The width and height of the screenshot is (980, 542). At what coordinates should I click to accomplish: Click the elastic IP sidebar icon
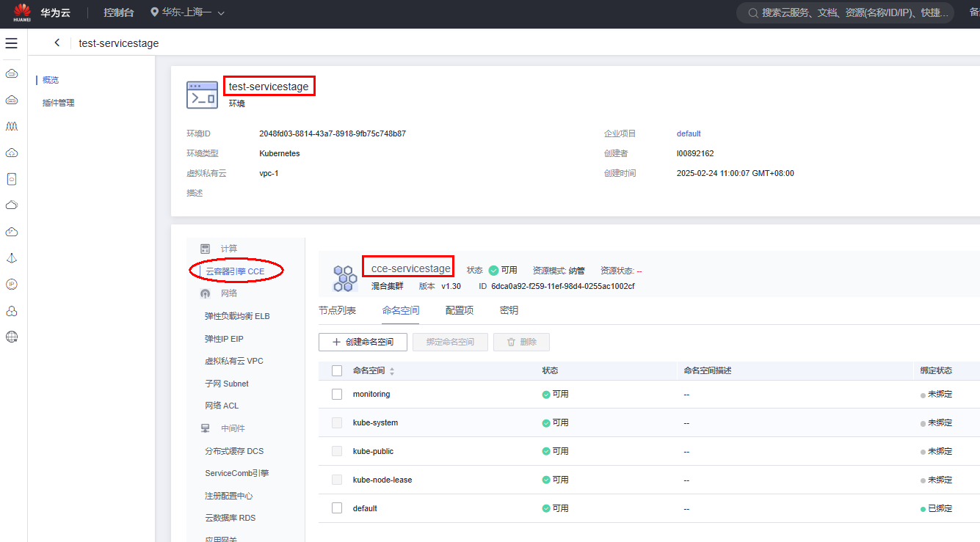click(11, 285)
